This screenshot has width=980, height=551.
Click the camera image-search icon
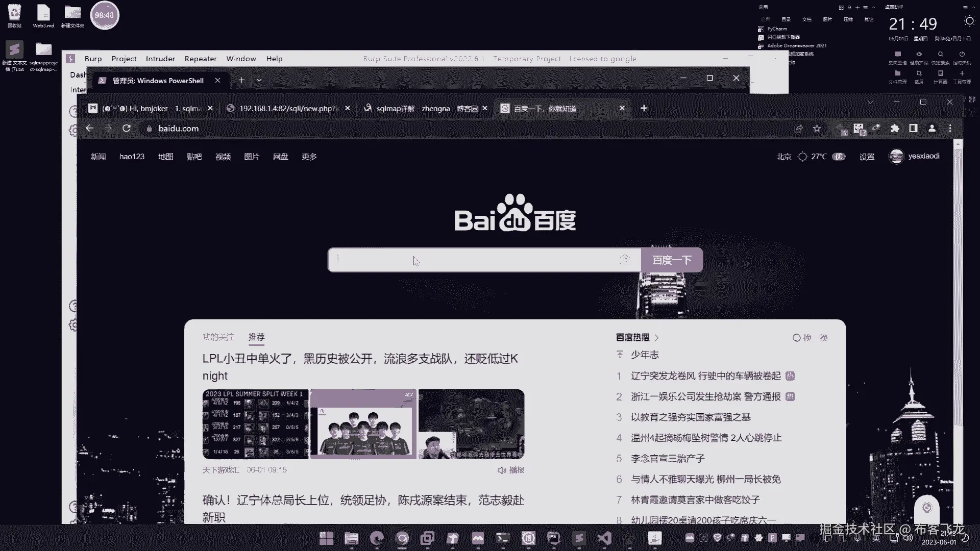tap(624, 260)
